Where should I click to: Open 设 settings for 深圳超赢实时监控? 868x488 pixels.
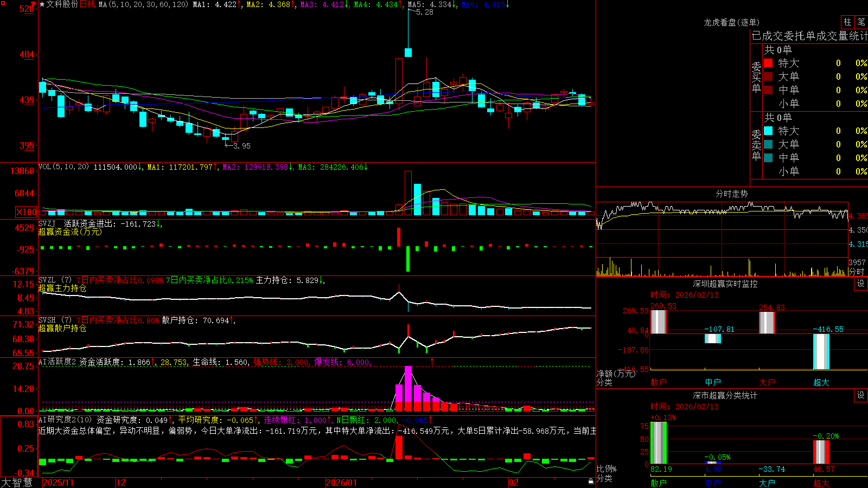860,284
